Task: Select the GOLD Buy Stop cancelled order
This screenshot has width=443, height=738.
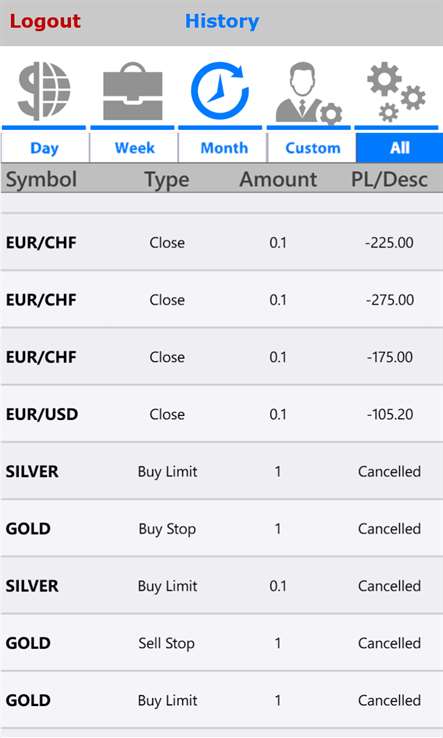Action: (x=221, y=529)
